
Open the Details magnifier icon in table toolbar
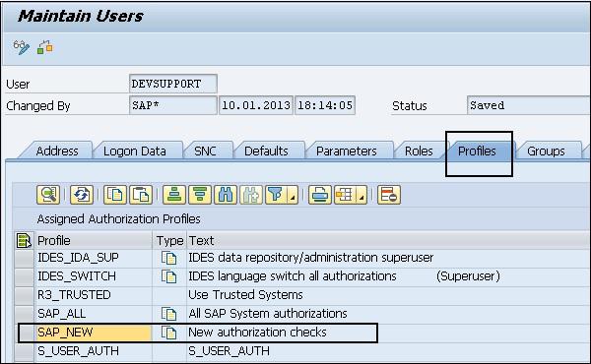(x=48, y=195)
